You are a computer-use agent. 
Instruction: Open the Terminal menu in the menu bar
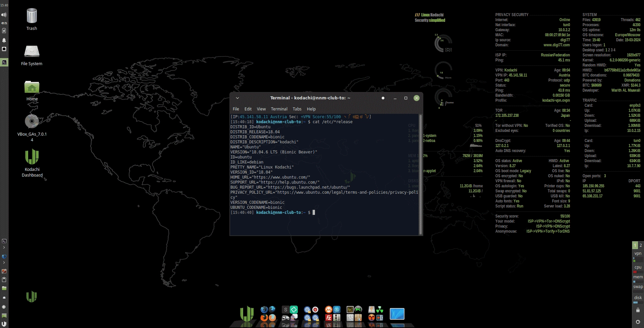coord(279,109)
